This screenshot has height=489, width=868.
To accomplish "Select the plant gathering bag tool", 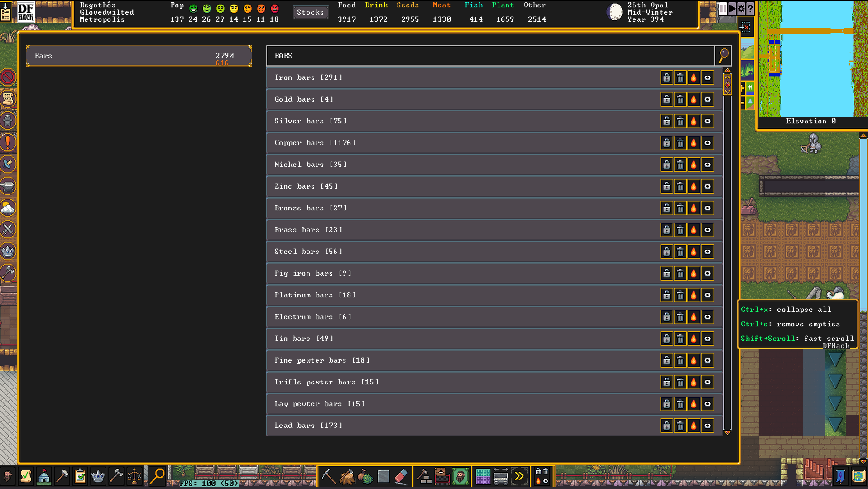I will [365, 476].
